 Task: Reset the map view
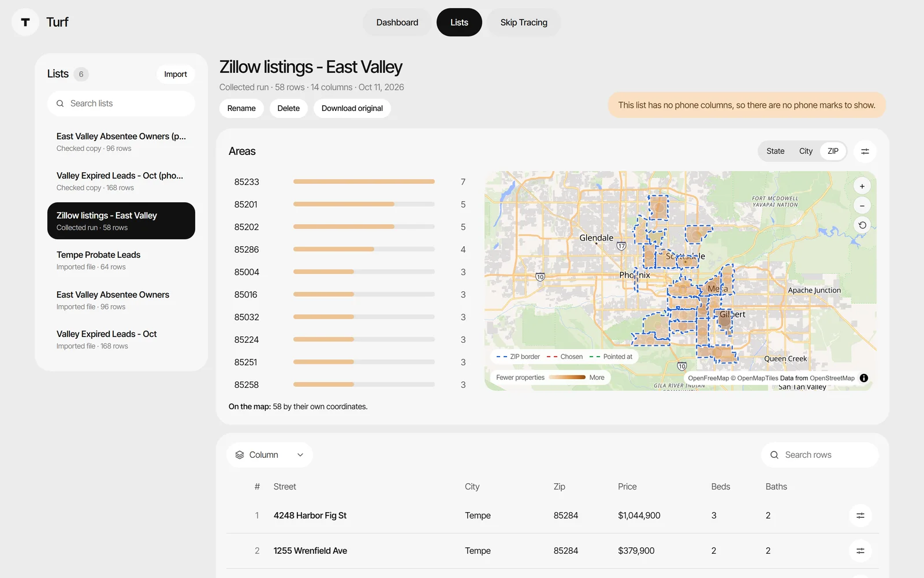862,225
